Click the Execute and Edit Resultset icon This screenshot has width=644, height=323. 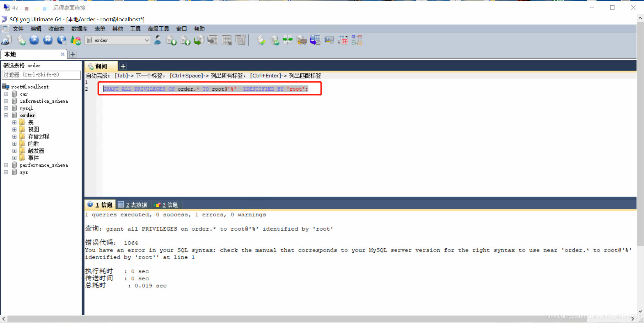(x=62, y=40)
